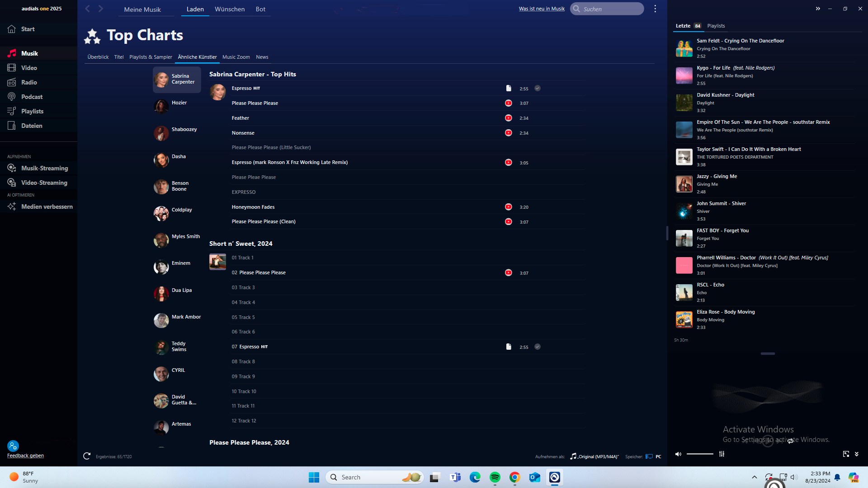Viewport: 868px width, 488px height.
Task: Toggle checkmark on Espresso top hit row
Action: pyautogui.click(x=538, y=88)
